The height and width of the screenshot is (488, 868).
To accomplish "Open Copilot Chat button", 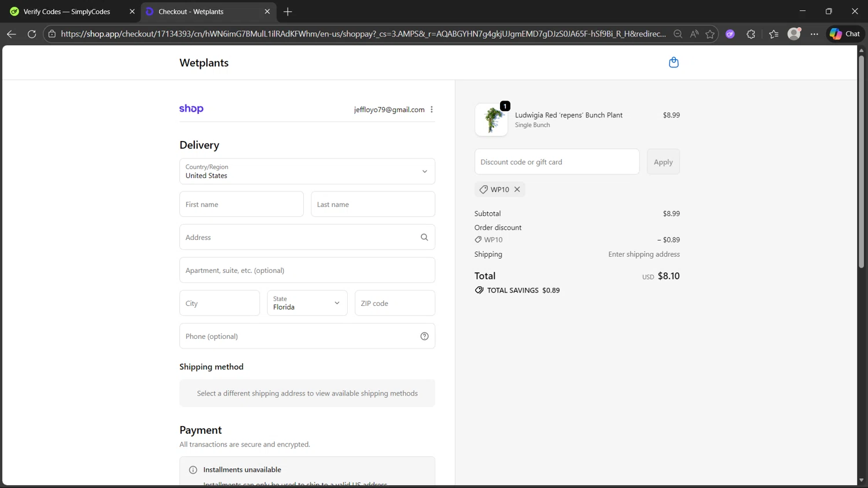I will click(845, 34).
